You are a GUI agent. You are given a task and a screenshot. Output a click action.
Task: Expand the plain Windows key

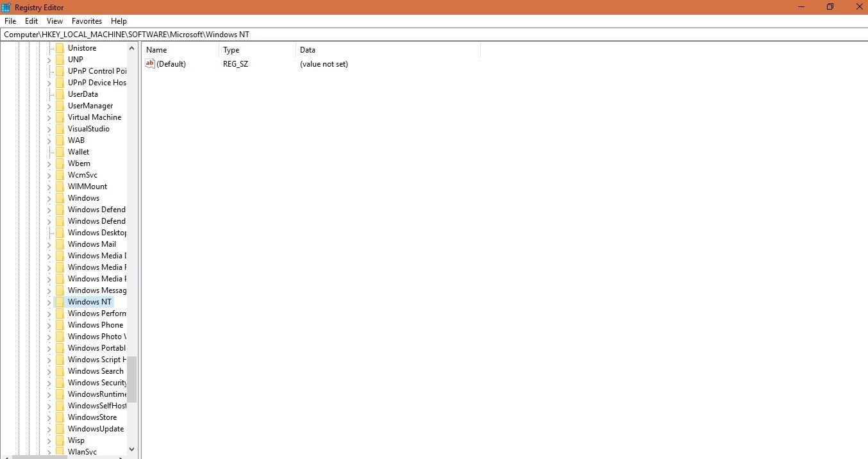pos(49,198)
